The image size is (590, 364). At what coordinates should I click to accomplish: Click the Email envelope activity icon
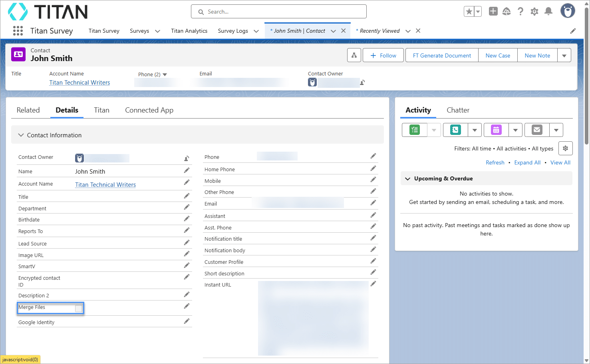click(537, 130)
